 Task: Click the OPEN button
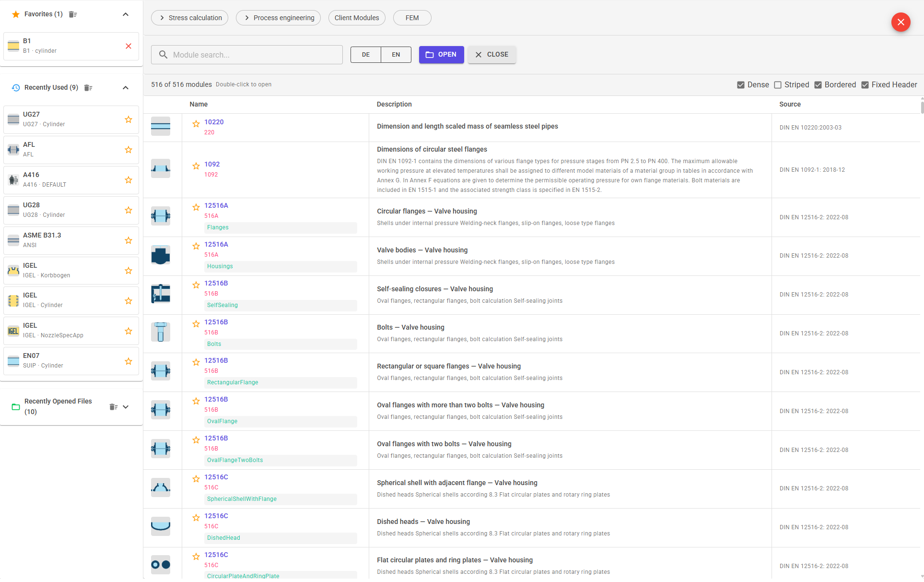point(441,55)
